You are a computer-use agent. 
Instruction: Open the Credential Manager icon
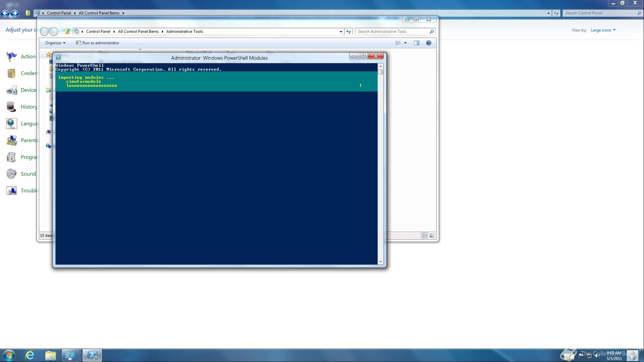tap(12, 73)
